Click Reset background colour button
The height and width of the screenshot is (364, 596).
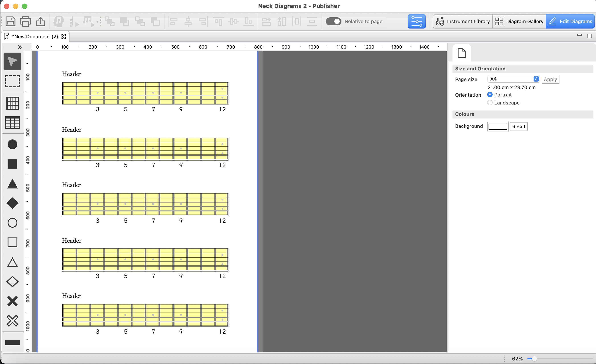pos(519,127)
